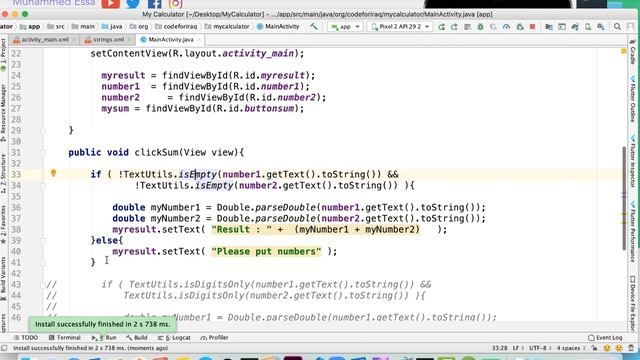Open the Flutter Inspector side panel
640x360 pixels.
[633, 162]
